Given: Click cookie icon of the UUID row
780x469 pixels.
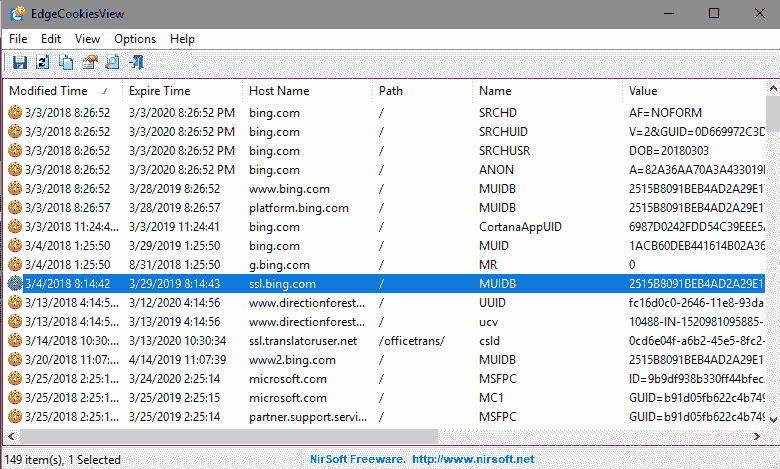Looking at the screenshot, I should pyautogui.click(x=15, y=302).
